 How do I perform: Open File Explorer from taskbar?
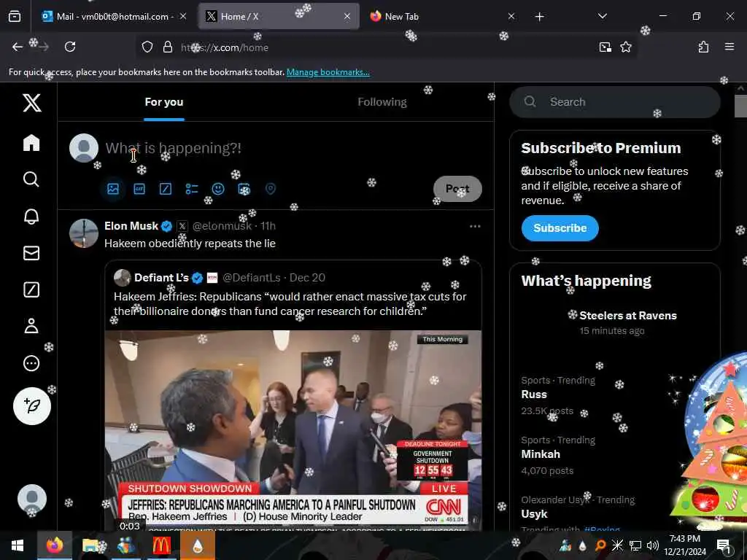pyautogui.click(x=90, y=545)
